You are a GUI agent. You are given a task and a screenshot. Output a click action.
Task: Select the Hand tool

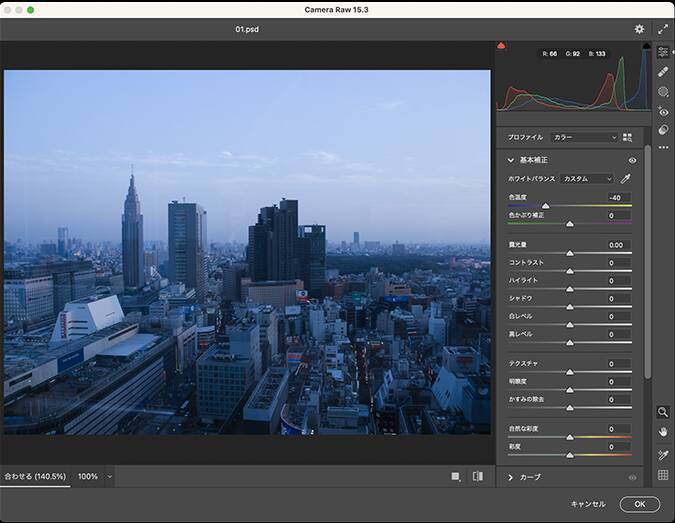click(663, 432)
